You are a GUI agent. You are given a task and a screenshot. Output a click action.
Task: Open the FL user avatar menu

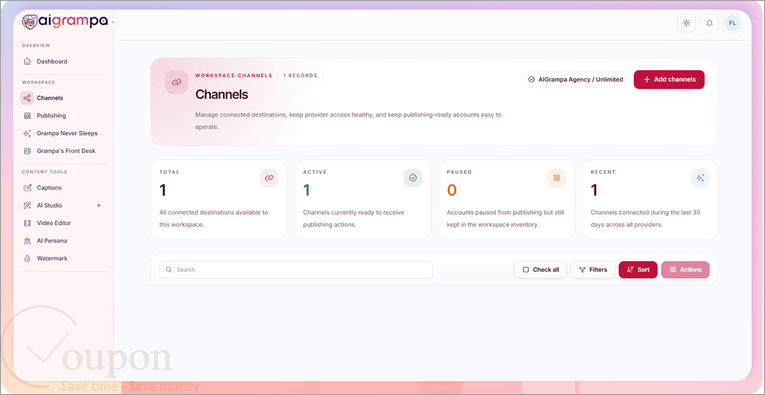pyautogui.click(x=732, y=23)
